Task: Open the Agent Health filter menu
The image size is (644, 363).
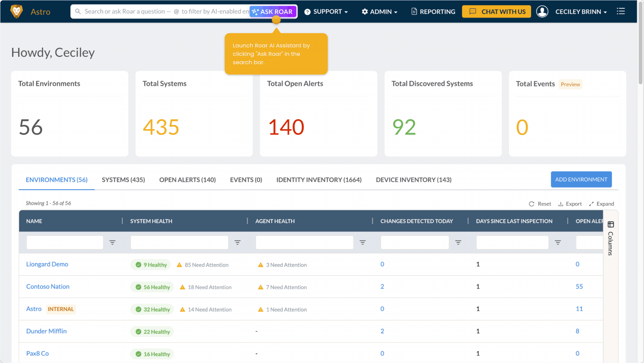Action: point(363,242)
